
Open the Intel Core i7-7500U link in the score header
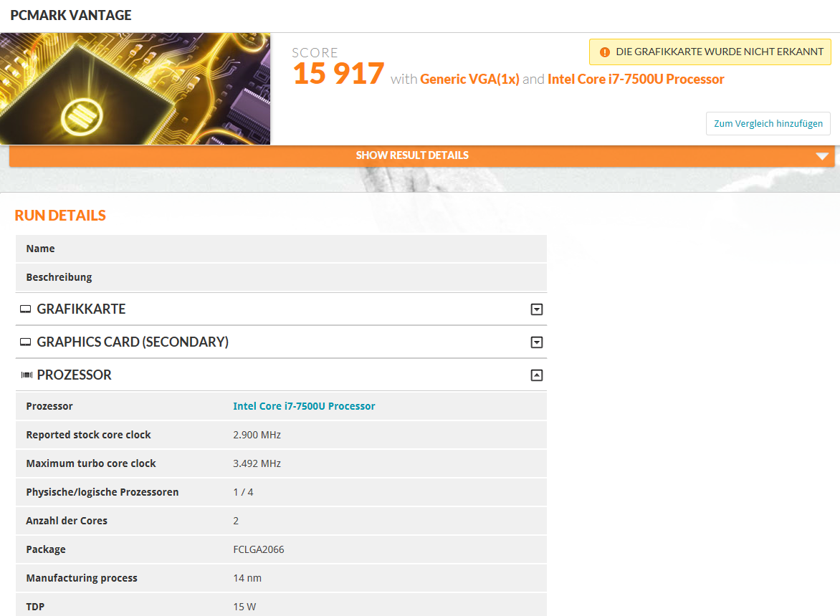click(x=636, y=80)
